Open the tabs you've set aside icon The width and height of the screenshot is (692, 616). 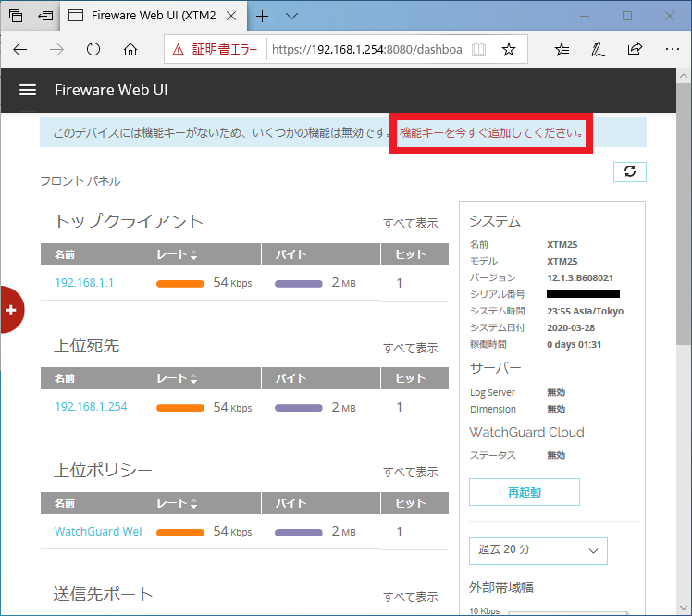coord(16,16)
